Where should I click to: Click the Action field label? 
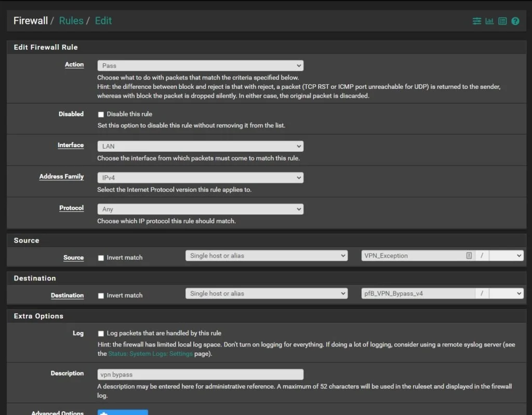tap(74, 64)
